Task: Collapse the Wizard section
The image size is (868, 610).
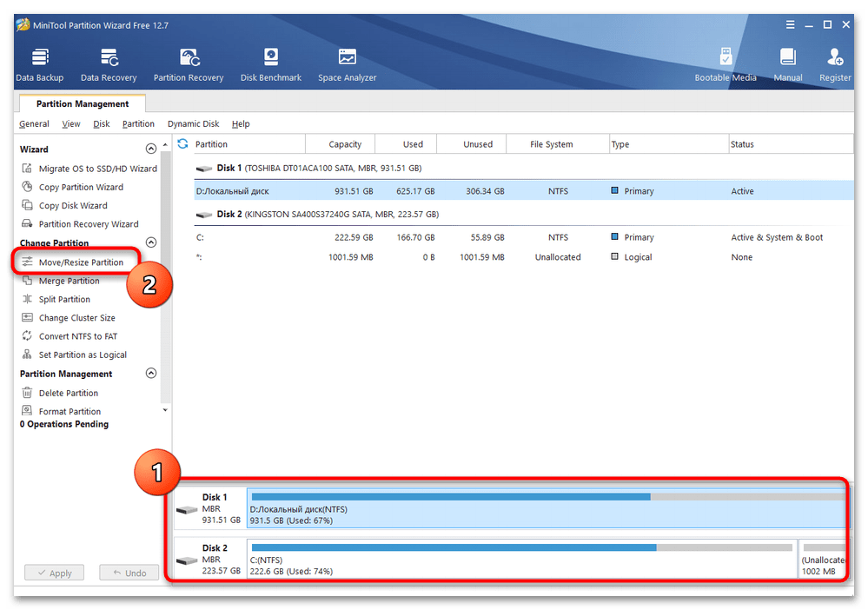Action: [151, 149]
